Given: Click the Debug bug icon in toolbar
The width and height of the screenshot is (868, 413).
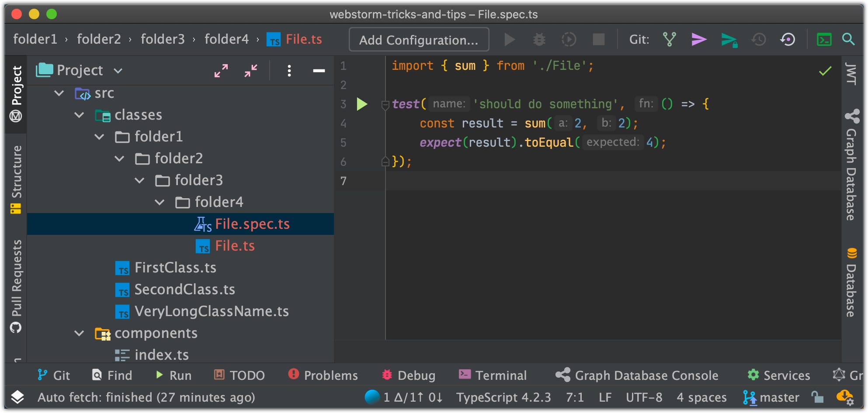Looking at the screenshot, I should [x=539, y=40].
